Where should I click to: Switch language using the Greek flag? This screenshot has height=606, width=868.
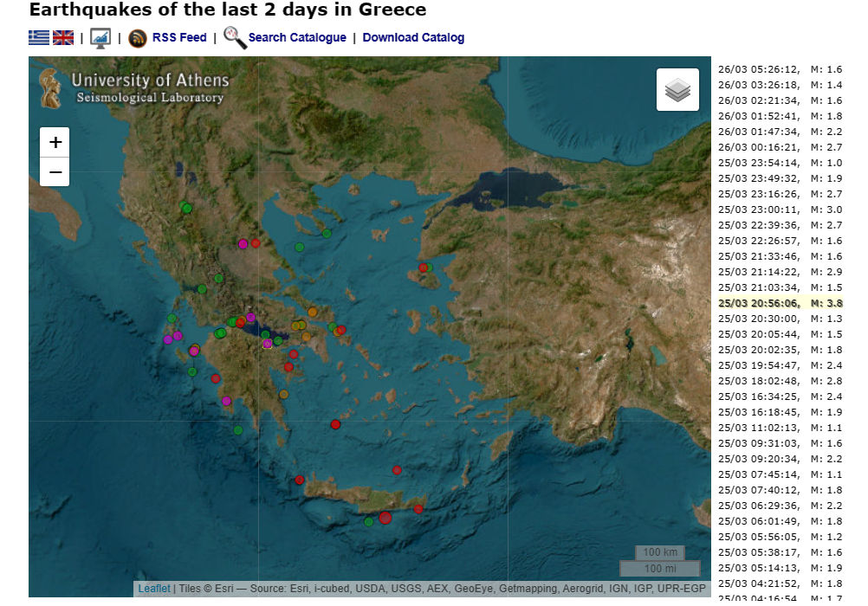pos(39,37)
